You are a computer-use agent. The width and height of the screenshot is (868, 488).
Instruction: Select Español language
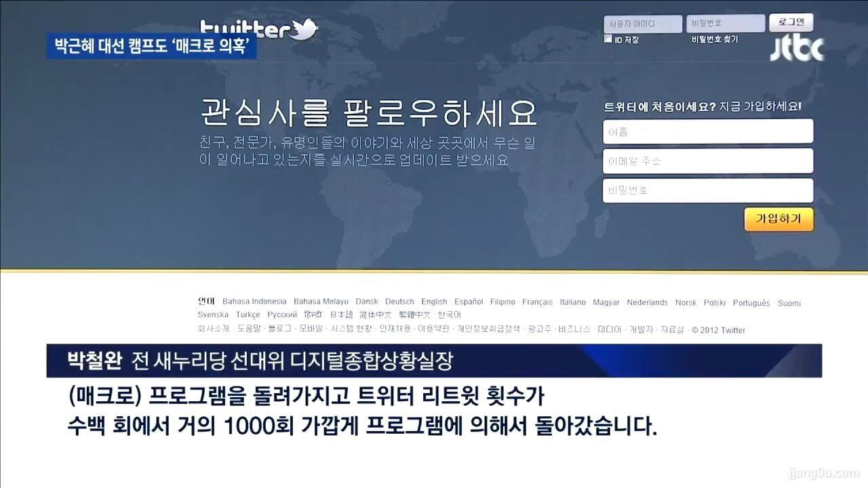pyautogui.click(x=469, y=302)
